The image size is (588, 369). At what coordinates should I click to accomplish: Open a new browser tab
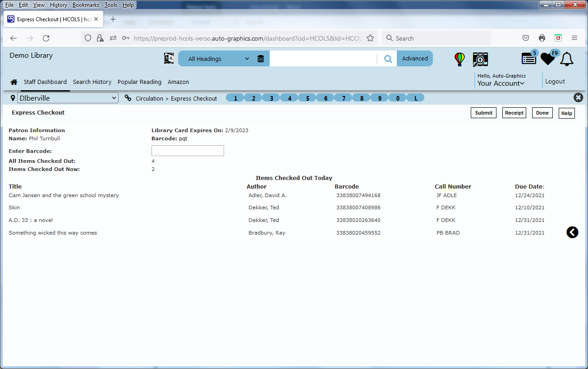coord(113,19)
